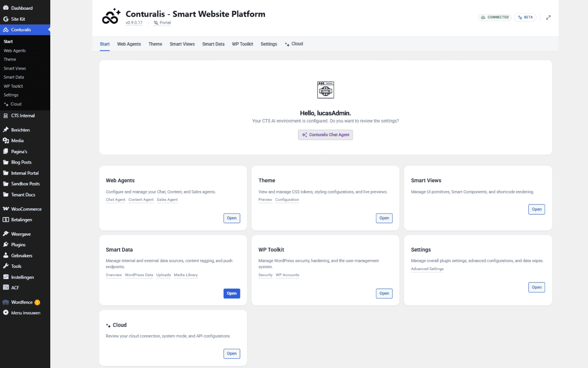This screenshot has width=588, height=368.
Task: Click the Wordfence orange notification badge
Action: (x=37, y=302)
